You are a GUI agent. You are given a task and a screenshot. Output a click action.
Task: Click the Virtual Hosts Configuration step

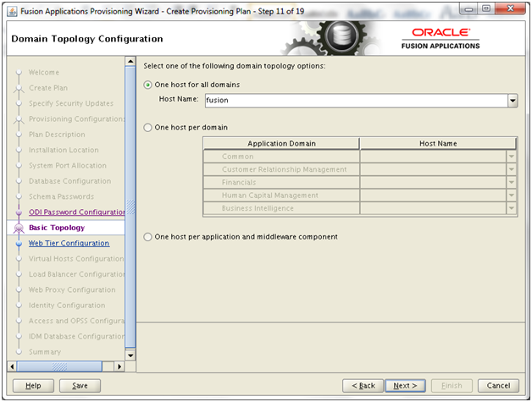coord(76,259)
